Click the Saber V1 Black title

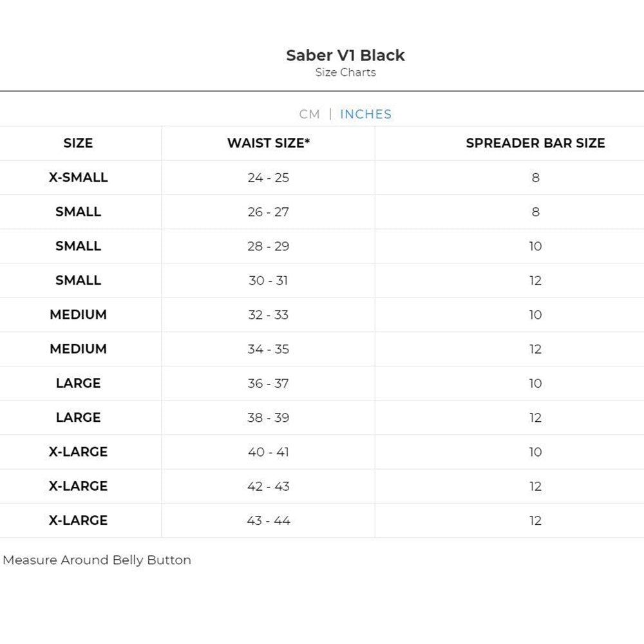pyautogui.click(x=345, y=55)
